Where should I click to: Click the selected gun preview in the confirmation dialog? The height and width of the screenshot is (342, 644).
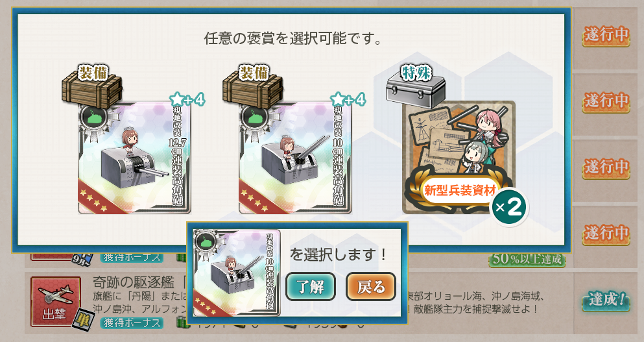coord(237,273)
